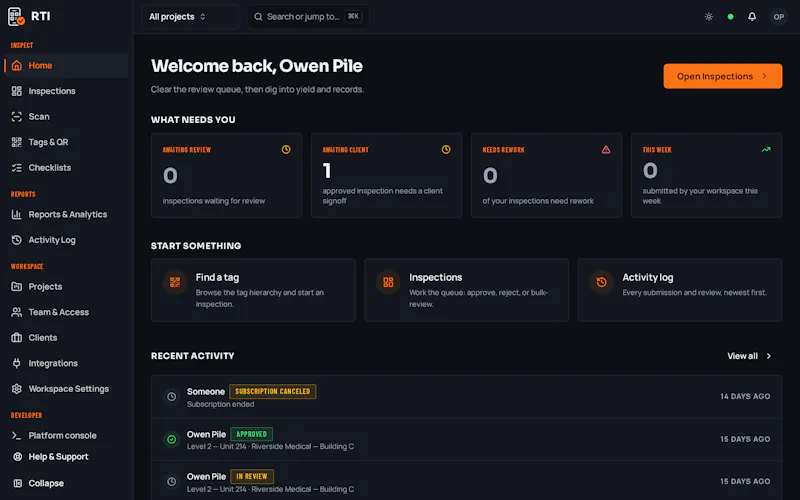
Task: Click the Find a tag QR icon
Action: [175, 282]
